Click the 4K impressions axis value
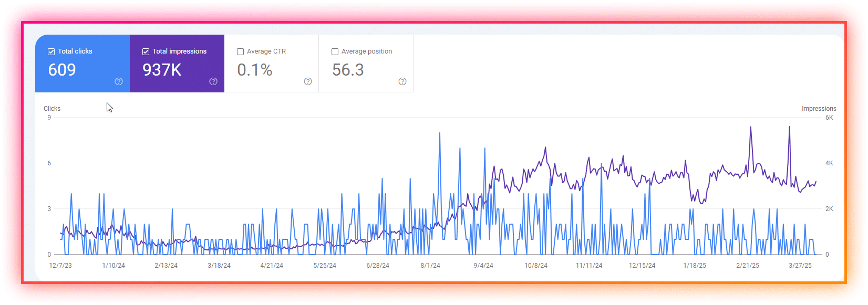Image resolution: width=868 pixels, height=305 pixels. 829,163
